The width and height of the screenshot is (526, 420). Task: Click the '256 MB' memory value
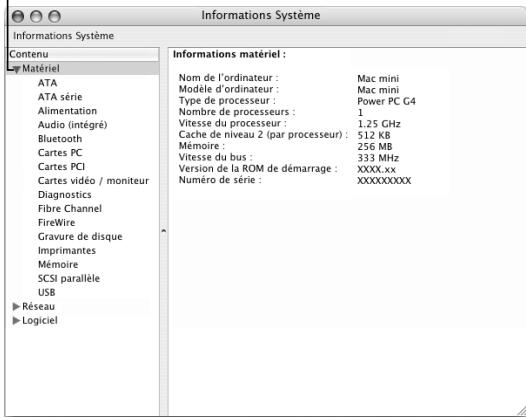(375, 147)
